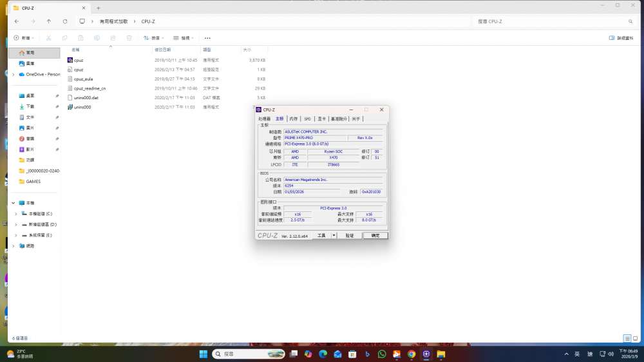Click the Search CPU-Z input field
The image size is (644, 362).
[554, 21]
